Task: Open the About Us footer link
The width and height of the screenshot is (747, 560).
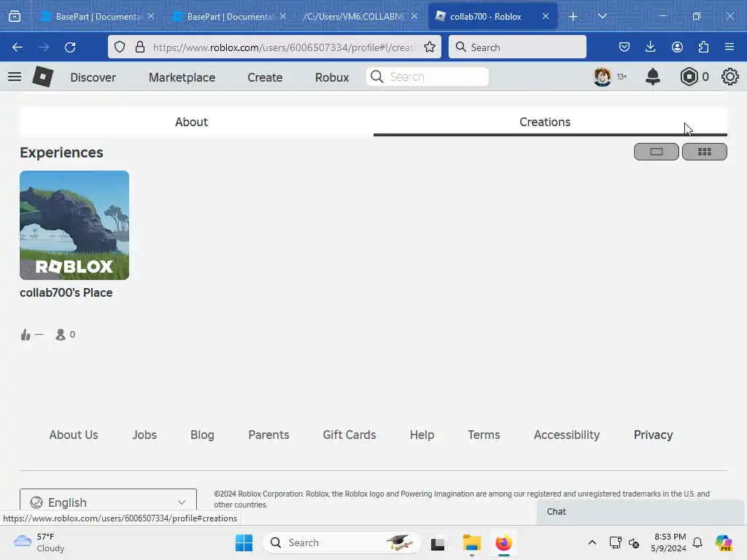Action: tap(74, 435)
